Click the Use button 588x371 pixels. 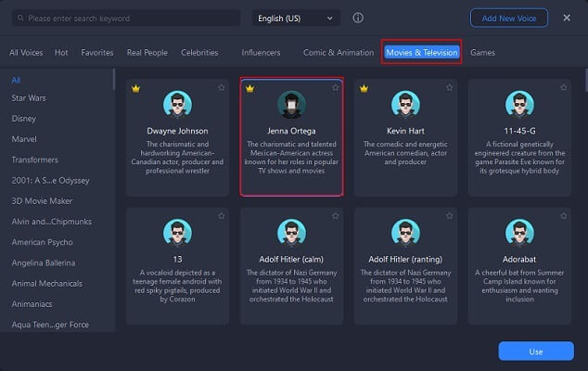coord(536,352)
